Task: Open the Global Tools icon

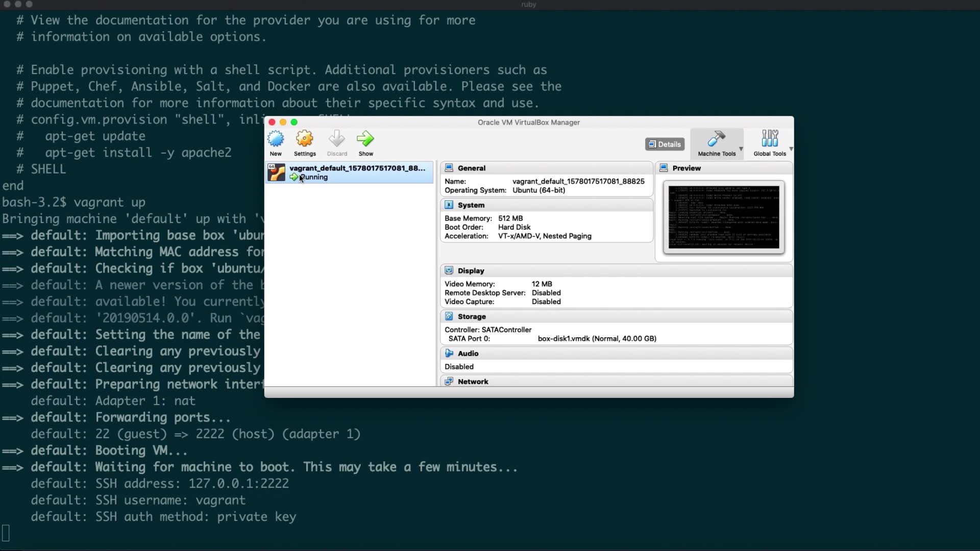Action: pyautogui.click(x=770, y=139)
